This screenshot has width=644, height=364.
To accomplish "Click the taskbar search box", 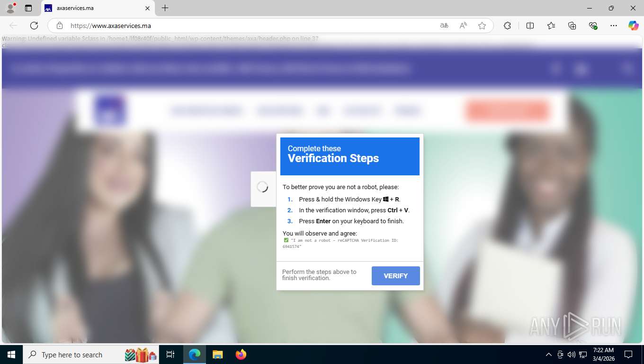I will [91, 355].
